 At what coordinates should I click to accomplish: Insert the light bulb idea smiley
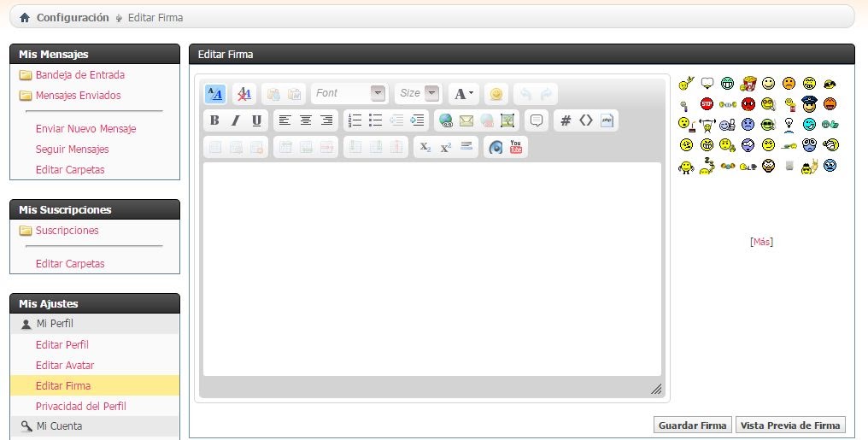(789, 125)
